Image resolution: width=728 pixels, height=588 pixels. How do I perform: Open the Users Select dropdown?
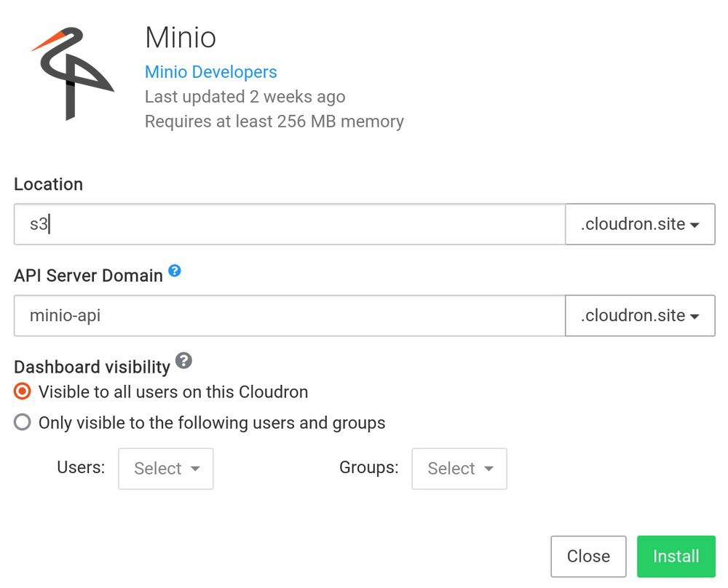coord(165,469)
